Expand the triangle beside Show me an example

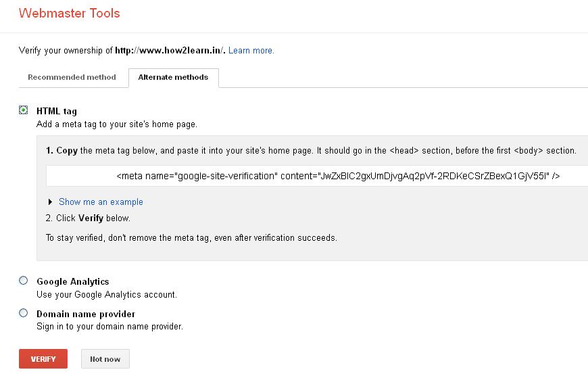point(50,202)
